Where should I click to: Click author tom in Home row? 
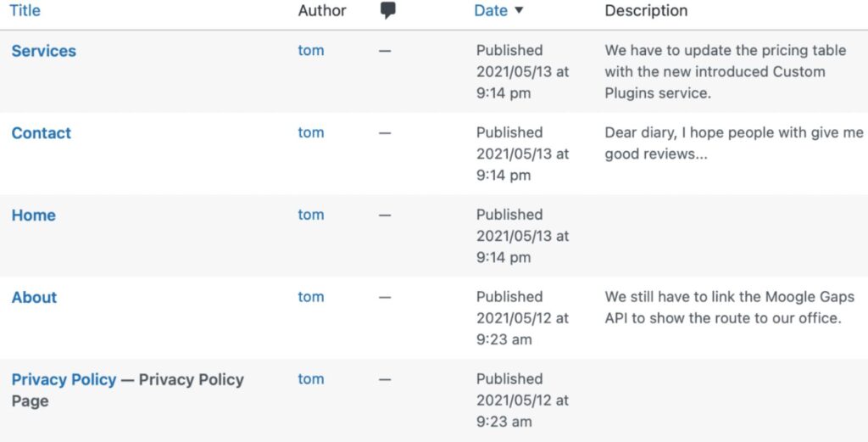coord(311,215)
